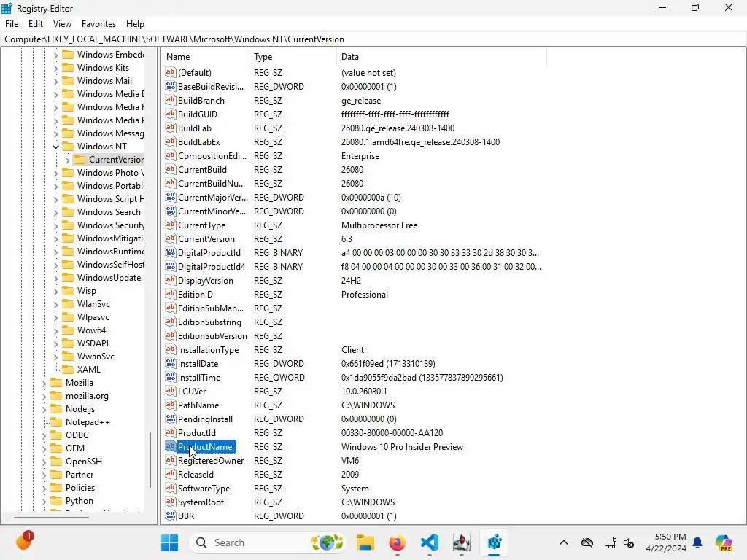Click the string icon for RegisteredOwner
747x560 pixels.
pyautogui.click(x=171, y=460)
